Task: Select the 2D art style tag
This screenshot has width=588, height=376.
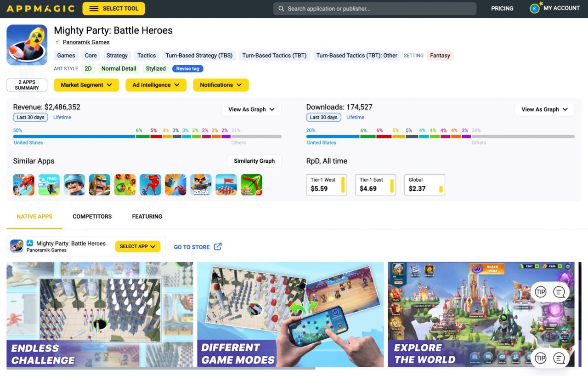Action: (88, 68)
